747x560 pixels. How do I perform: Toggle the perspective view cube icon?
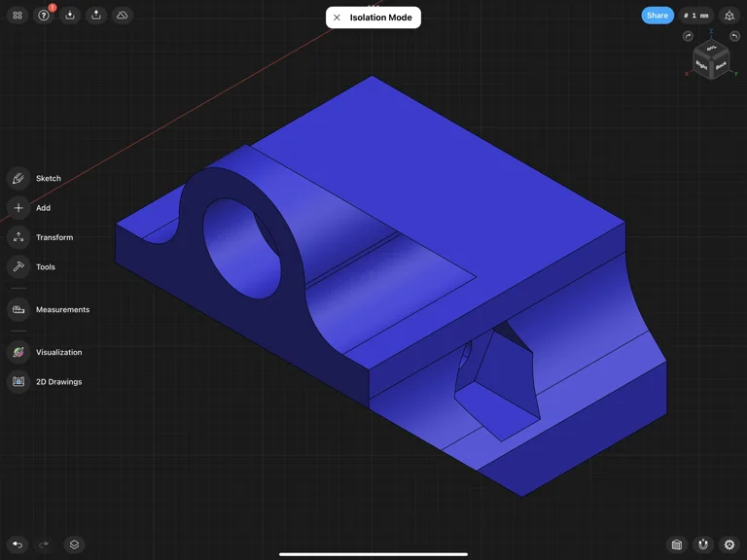pyautogui.click(x=729, y=16)
